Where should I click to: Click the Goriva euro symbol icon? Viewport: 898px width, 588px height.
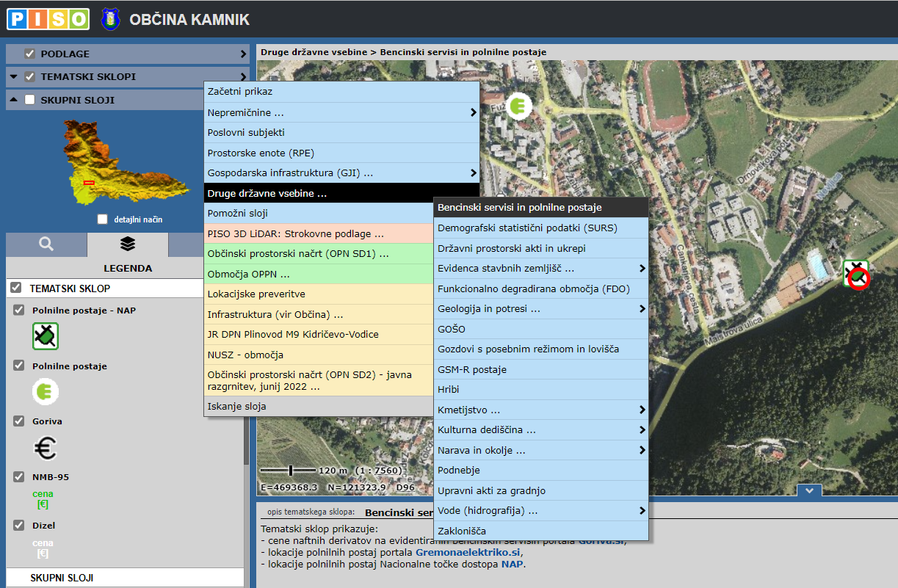click(46, 448)
